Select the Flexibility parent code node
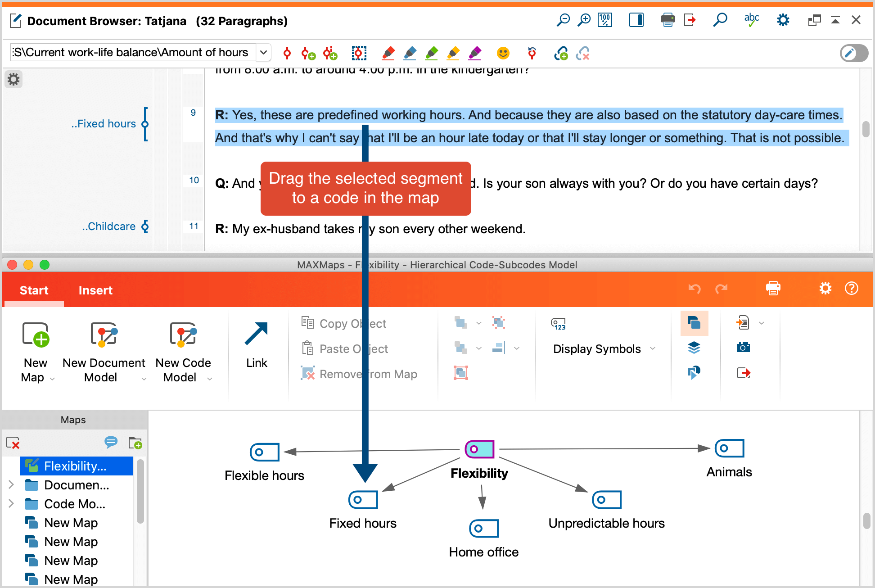 pos(479,449)
